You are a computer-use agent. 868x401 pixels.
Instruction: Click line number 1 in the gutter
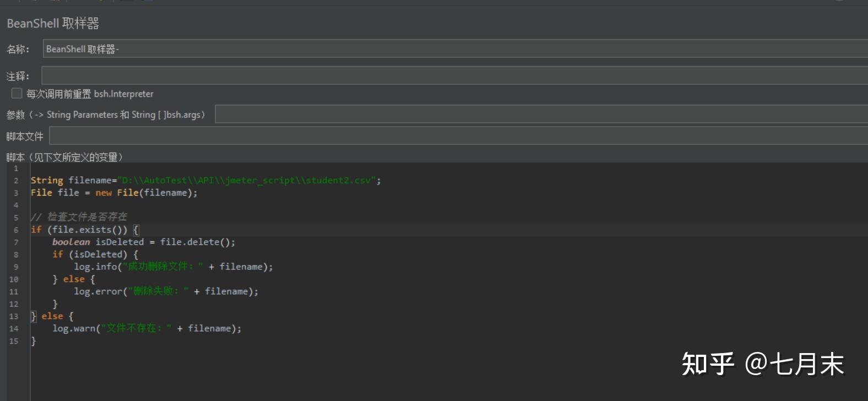pyautogui.click(x=15, y=169)
